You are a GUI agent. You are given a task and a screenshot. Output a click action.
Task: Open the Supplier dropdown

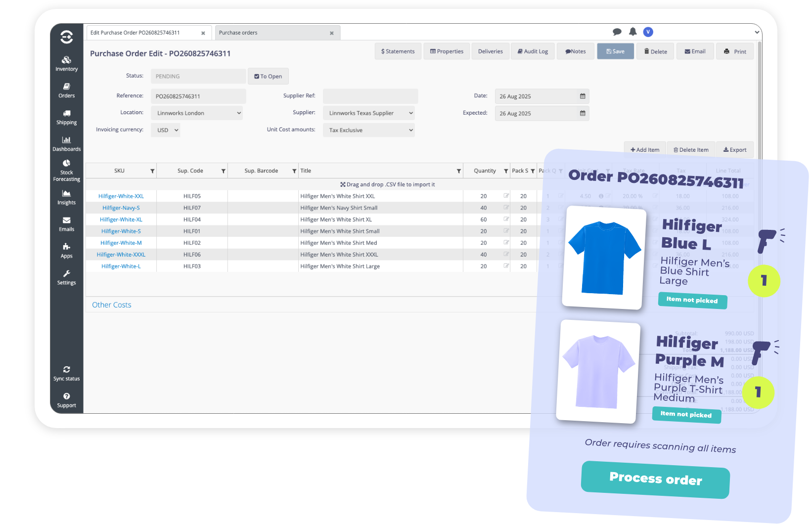point(369,113)
